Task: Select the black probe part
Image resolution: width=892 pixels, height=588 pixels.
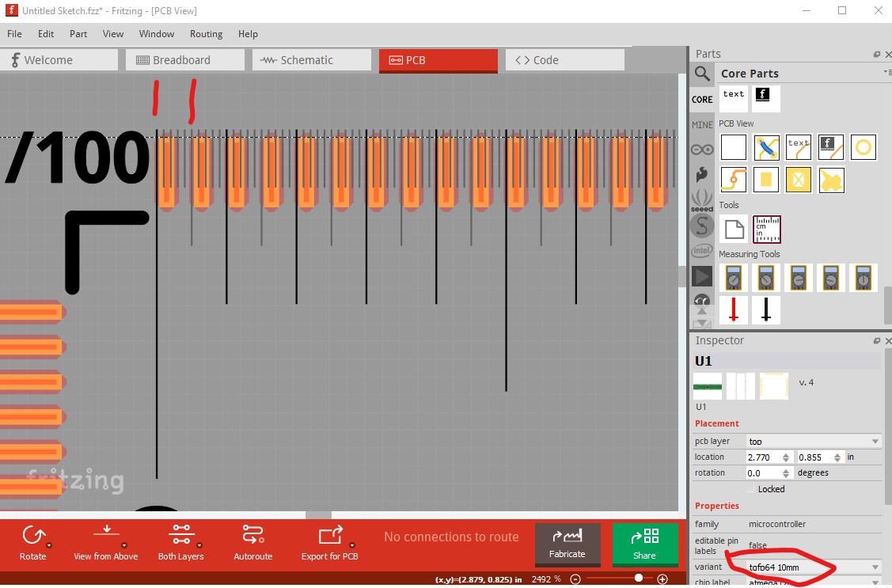Action: (766, 310)
